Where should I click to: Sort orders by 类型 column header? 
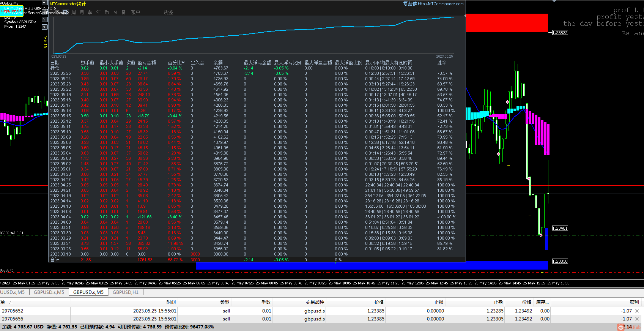coord(225,302)
